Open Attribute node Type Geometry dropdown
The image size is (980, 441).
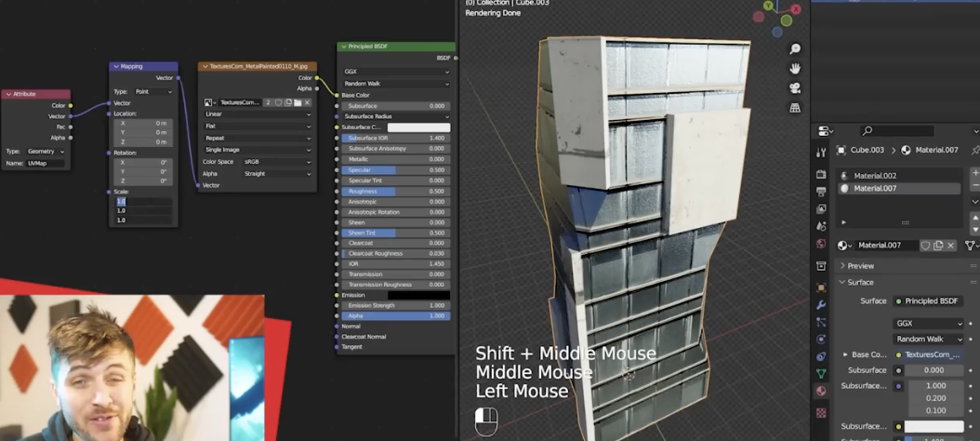45,152
